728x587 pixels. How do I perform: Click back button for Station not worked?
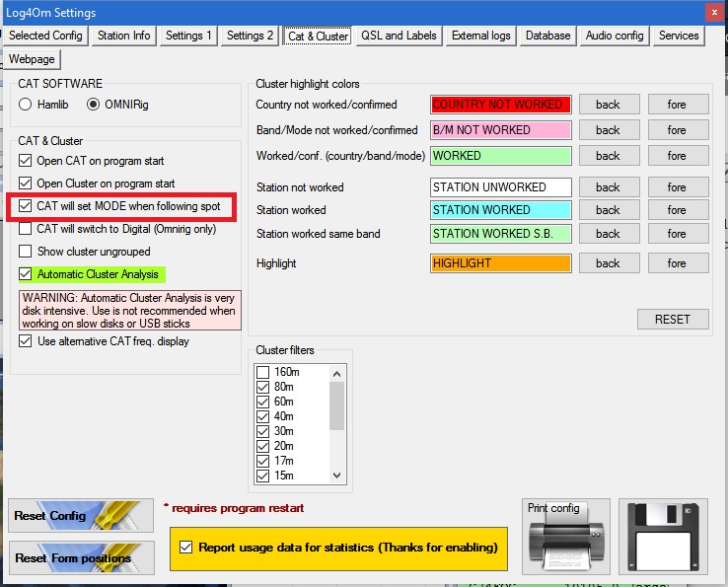tap(610, 187)
